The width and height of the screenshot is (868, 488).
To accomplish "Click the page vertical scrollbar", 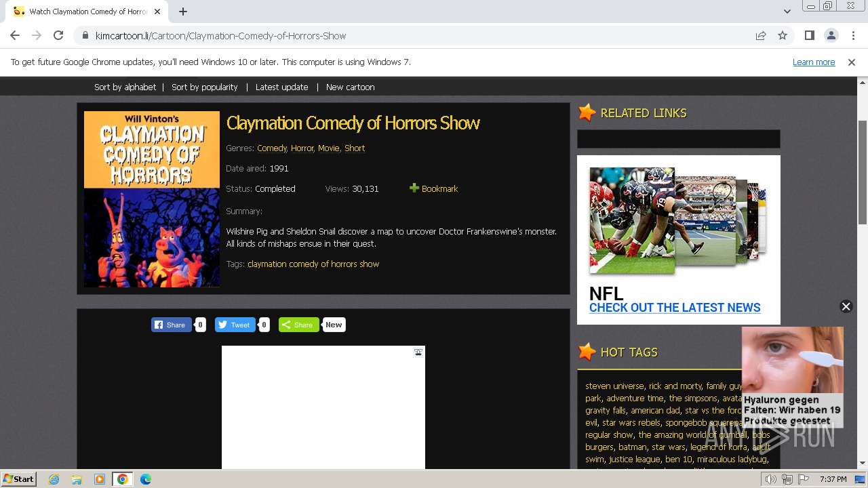I will pyautogui.click(x=863, y=172).
